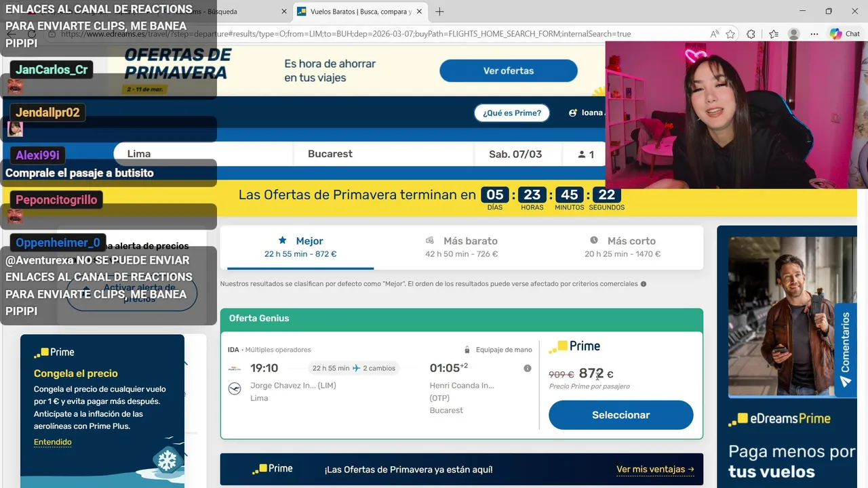Screen dimensions: 868x488
Task: Click the 872 € Prime price
Action: point(596,373)
